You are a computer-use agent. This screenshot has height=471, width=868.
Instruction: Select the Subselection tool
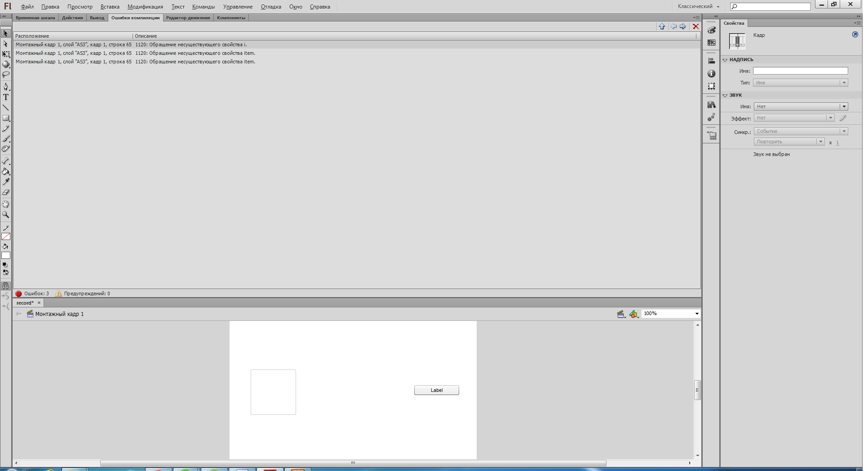6,44
